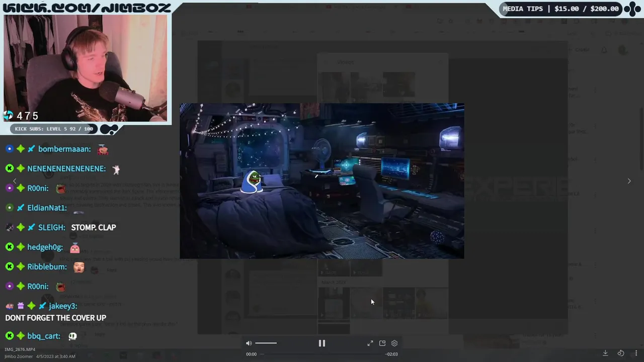
Task: Pause the playing video
Action: point(322,343)
